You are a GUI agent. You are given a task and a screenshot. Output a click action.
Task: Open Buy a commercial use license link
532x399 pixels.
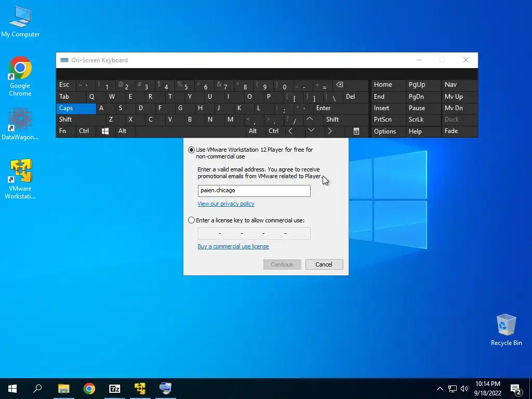[233, 246]
